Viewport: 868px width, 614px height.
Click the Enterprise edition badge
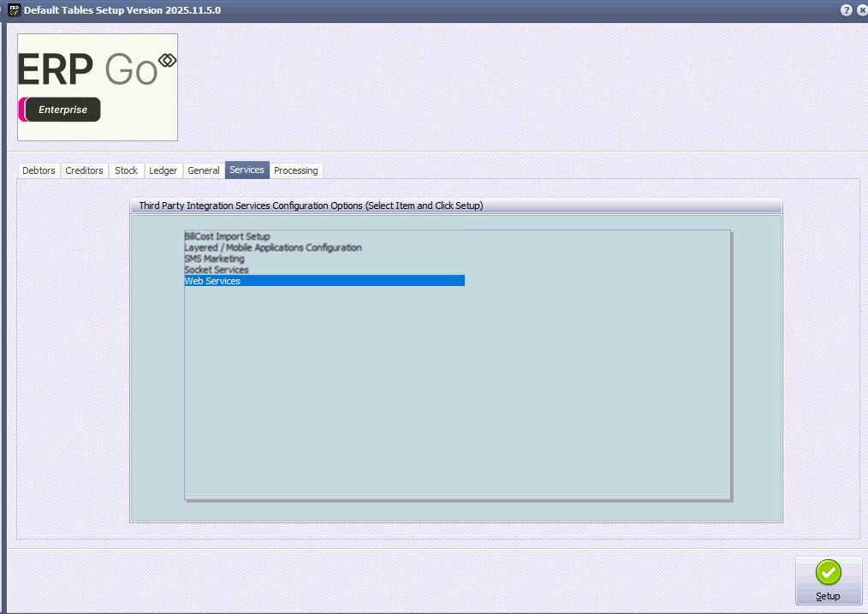pos(62,110)
